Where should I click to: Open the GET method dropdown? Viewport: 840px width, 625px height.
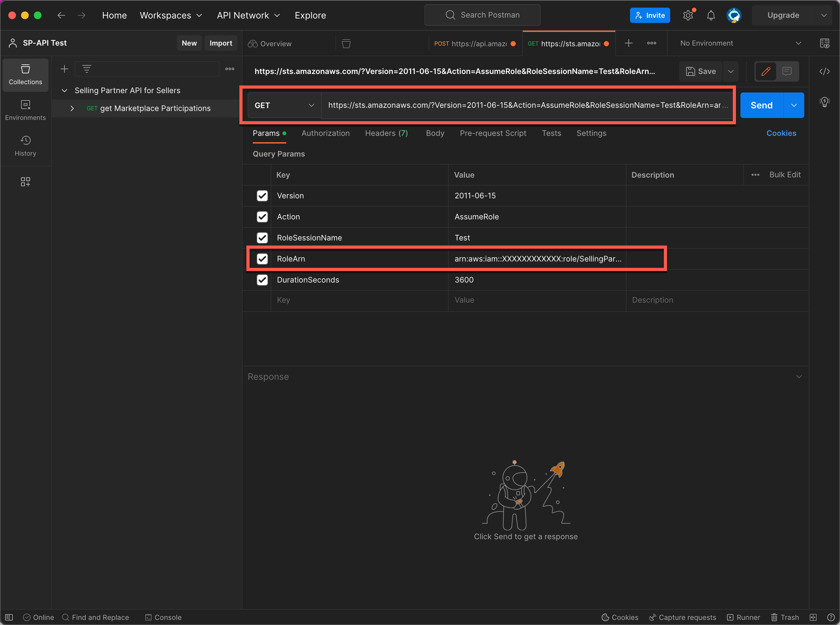[284, 105]
